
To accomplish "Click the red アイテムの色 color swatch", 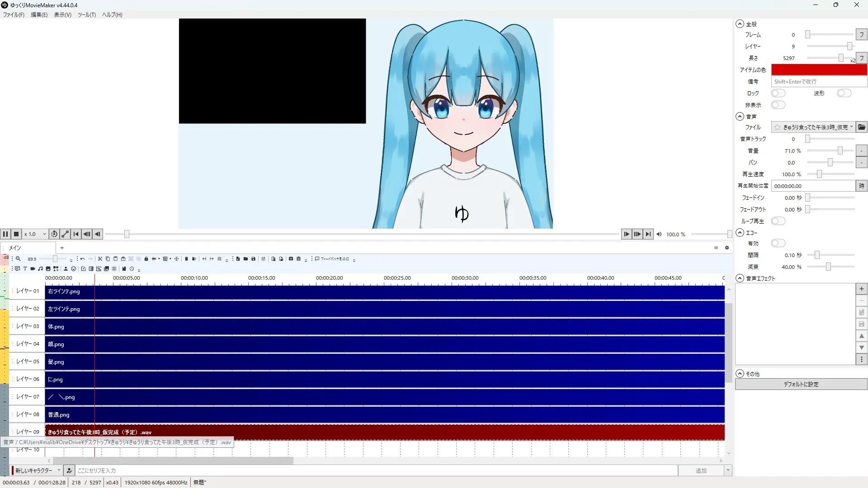I will [x=819, y=70].
